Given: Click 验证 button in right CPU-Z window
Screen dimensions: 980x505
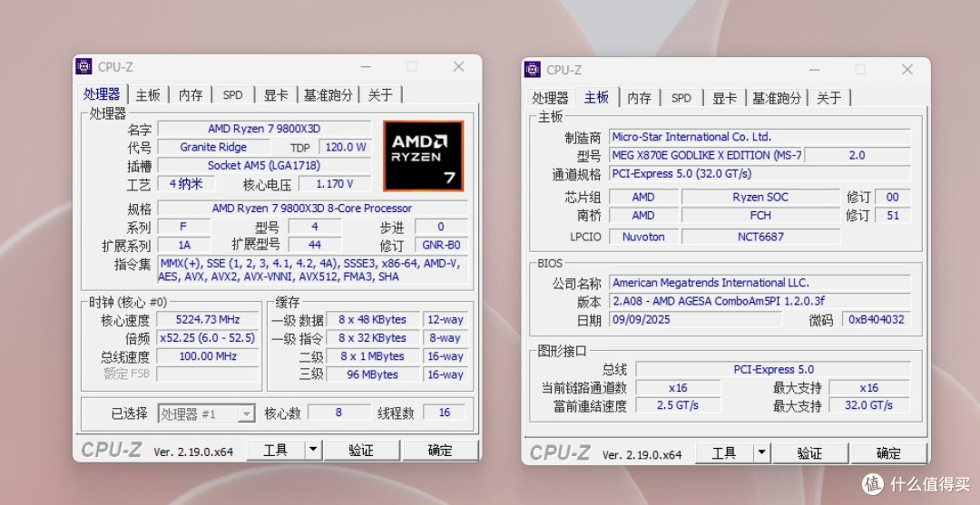Looking at the screenshot, I should pos(810,453).
